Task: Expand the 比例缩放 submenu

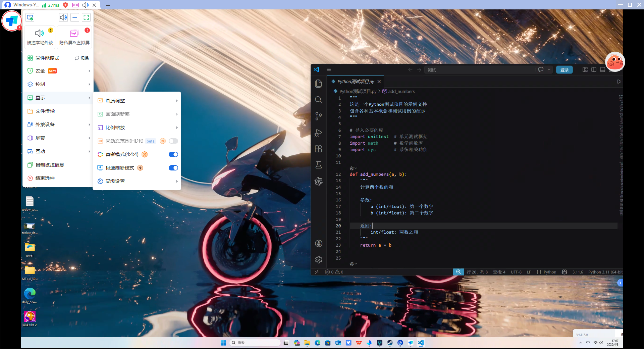Action: [x=137, y=128]
